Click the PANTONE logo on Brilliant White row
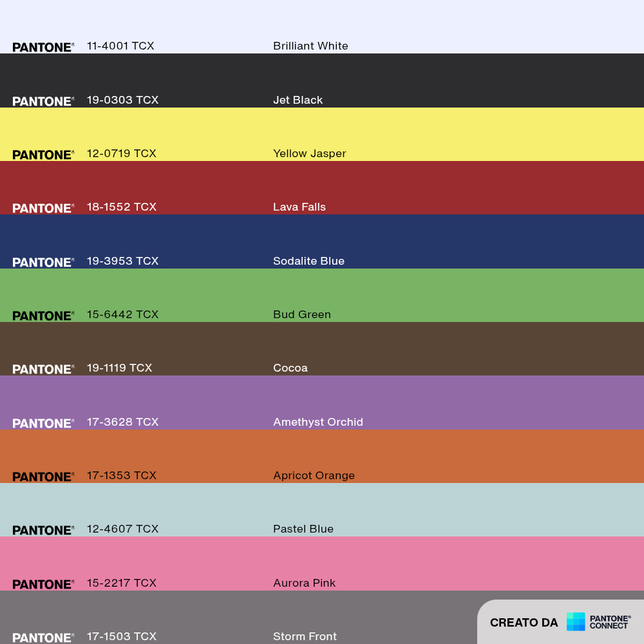The image size is (644, 644). pos(43,47)
